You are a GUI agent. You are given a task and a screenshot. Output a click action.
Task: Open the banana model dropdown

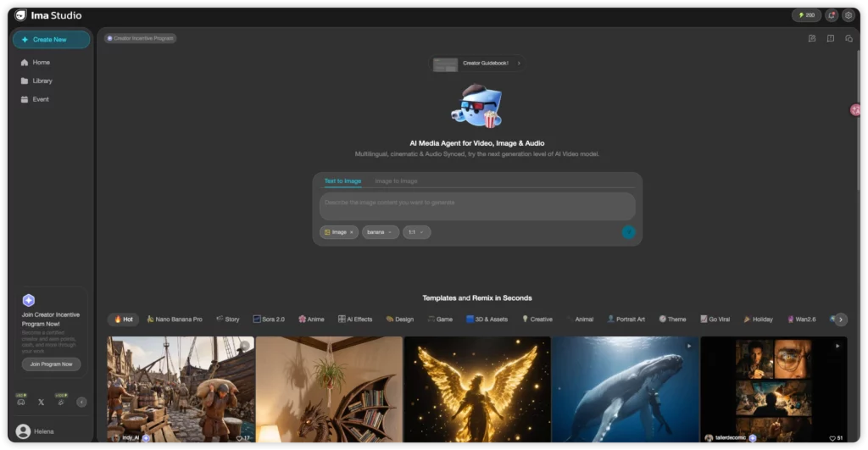(x=381, y=232)
